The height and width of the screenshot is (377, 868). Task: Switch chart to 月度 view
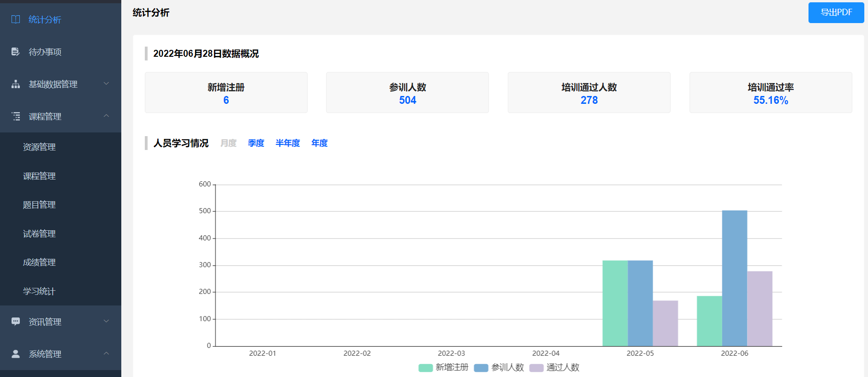tap(228, 143)
